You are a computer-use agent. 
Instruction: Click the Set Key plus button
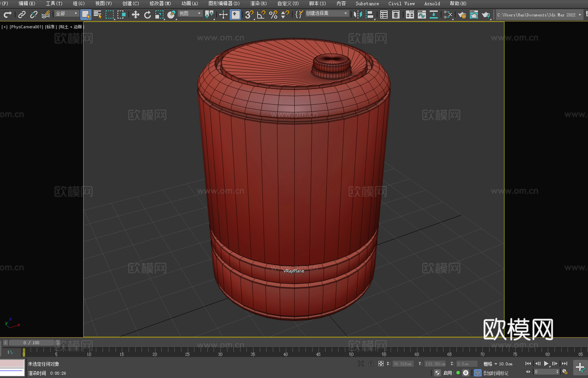click(x=580, y=368)
